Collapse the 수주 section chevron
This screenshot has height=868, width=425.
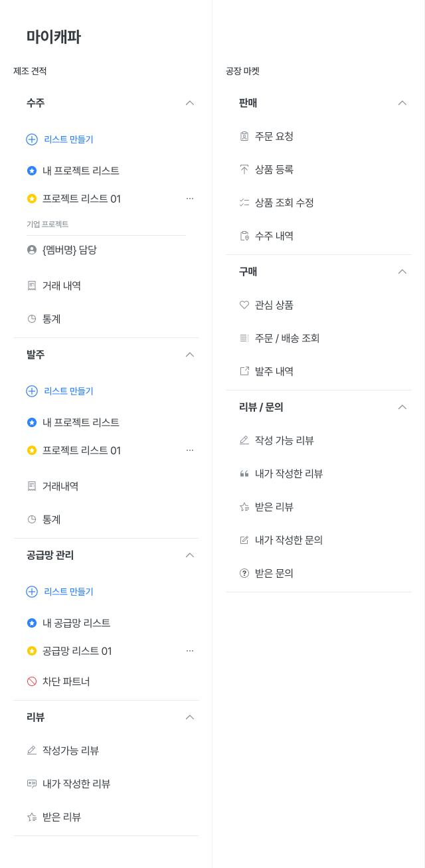click(x=190, y=103)
